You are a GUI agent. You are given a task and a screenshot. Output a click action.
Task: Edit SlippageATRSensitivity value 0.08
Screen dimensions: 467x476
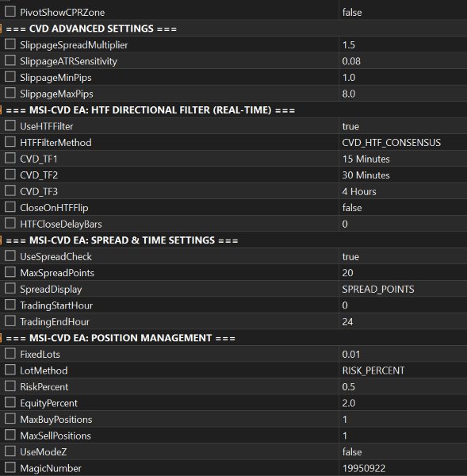click(x=351, y=61)
